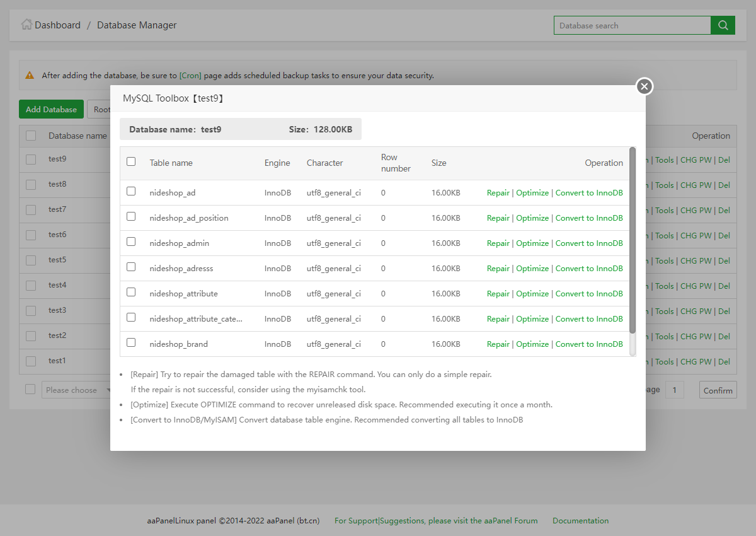Click Del for the test6 database
The image size is (756, 536).
(x=724, y=236)
